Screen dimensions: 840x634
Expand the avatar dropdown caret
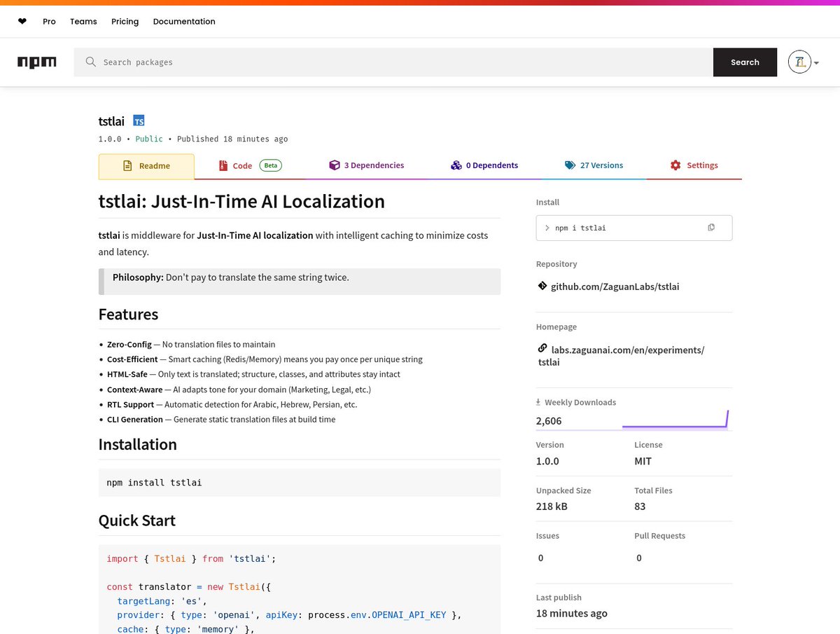(816, 63)
